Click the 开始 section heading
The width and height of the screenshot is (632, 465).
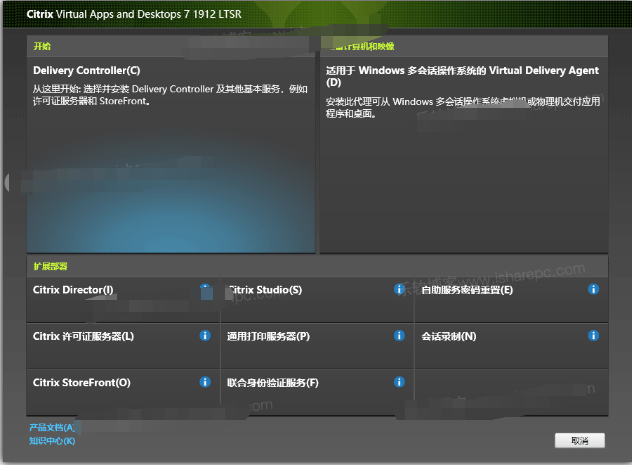(42, 46)
